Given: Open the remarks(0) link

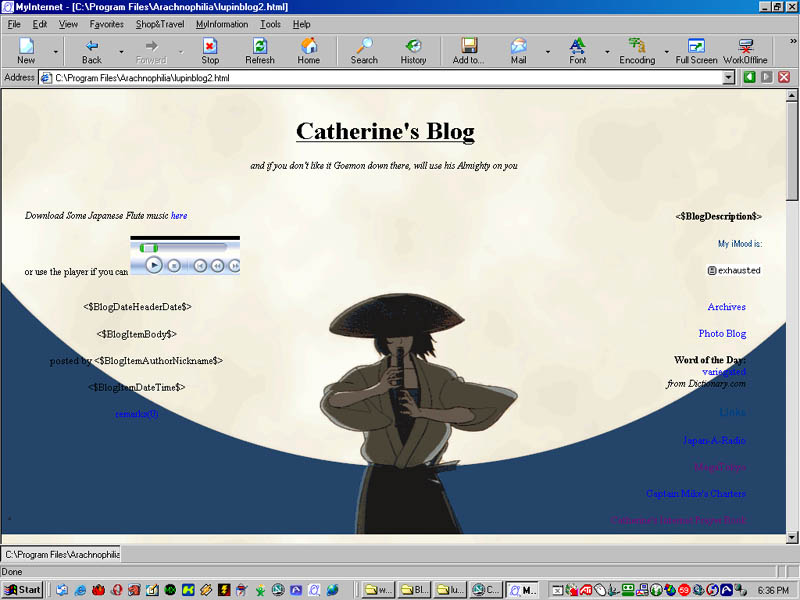Looking at the screenshot, I should [x=137, y=414].
